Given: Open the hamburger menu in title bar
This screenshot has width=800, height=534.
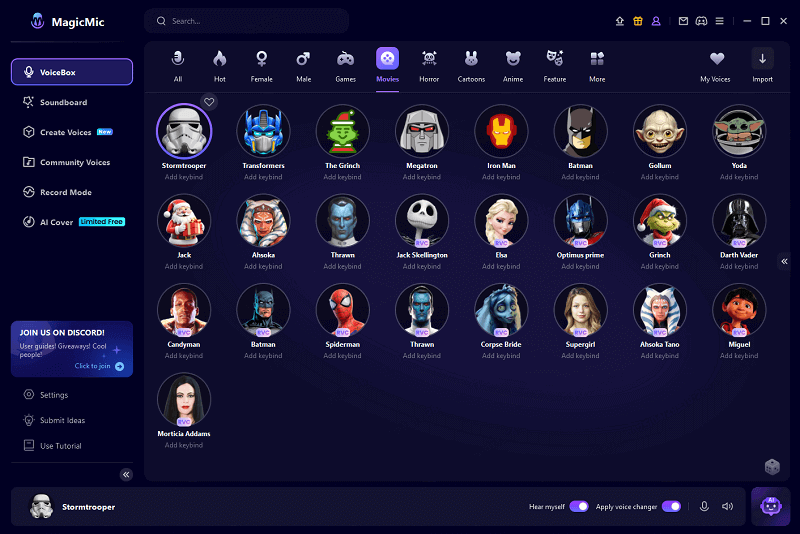Looking at the screenshot, I should 719,21.
